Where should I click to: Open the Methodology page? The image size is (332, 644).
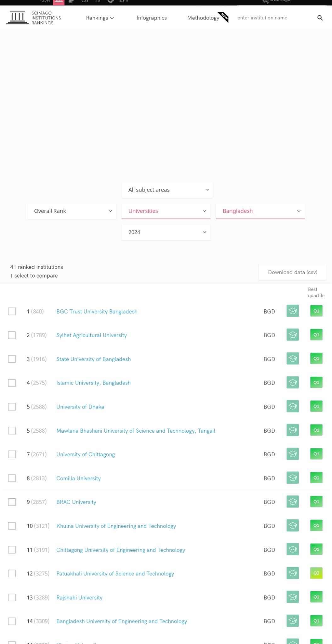203,18
